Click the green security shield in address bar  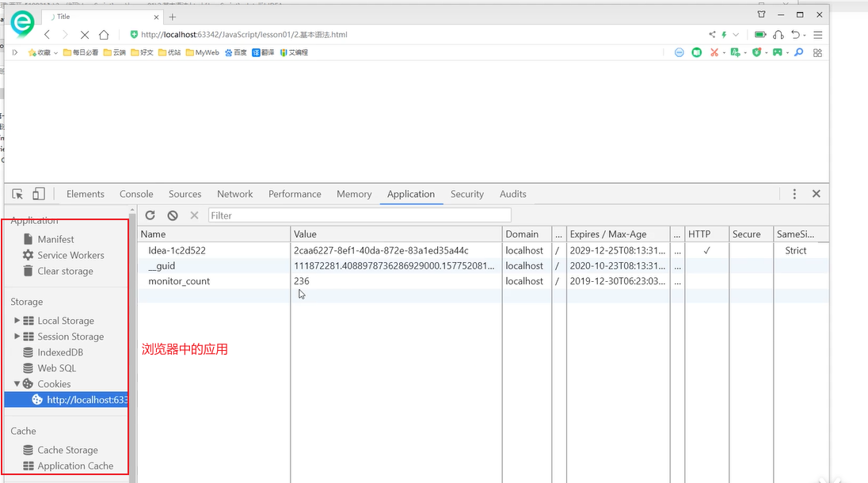(133, 34)
